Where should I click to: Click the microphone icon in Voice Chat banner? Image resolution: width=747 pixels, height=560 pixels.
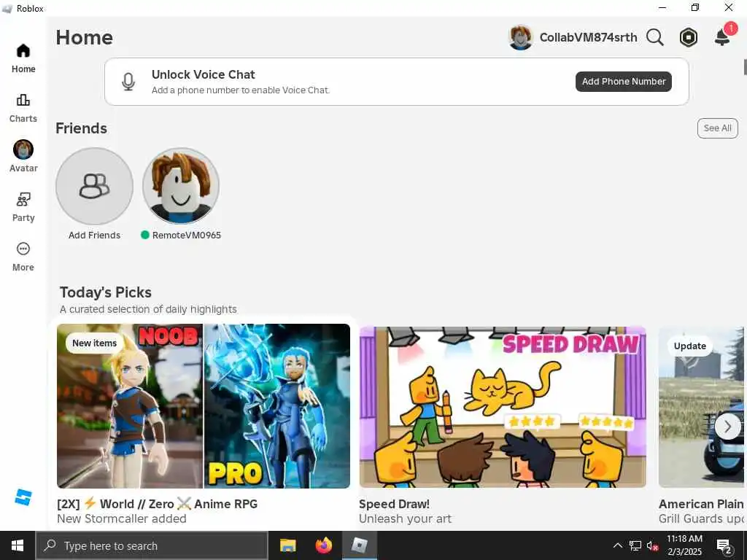pyautogui.click(x=128, y=82)
